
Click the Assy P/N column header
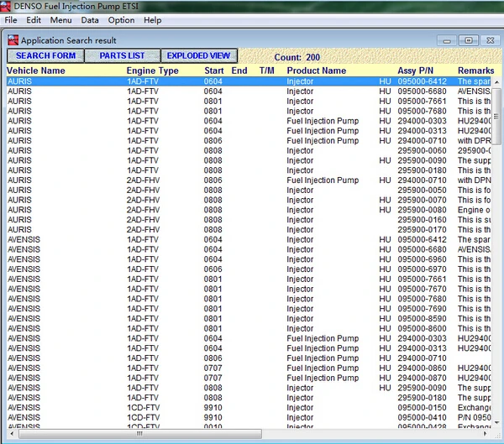(415, 71)
